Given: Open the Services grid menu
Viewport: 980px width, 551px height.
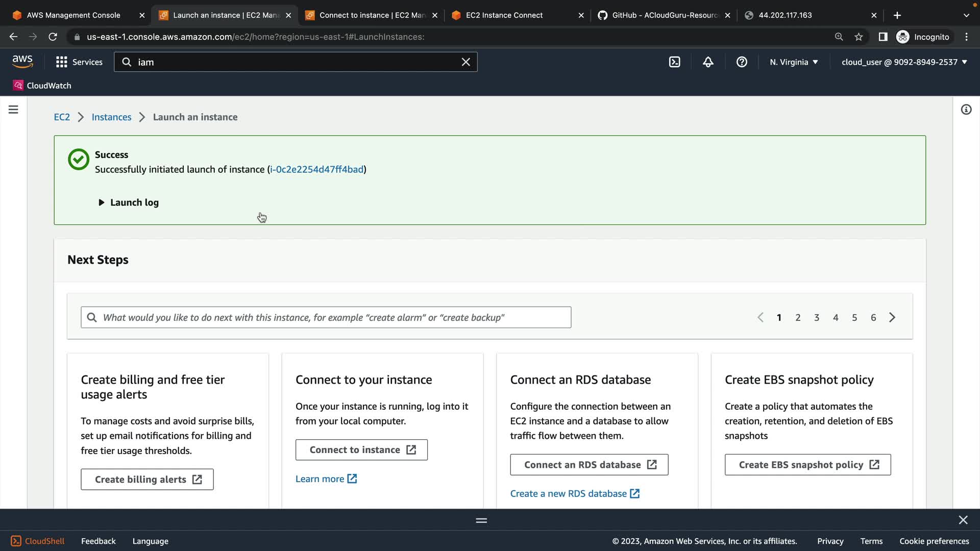Looking at the screenshot, I should tap(79, 62).
